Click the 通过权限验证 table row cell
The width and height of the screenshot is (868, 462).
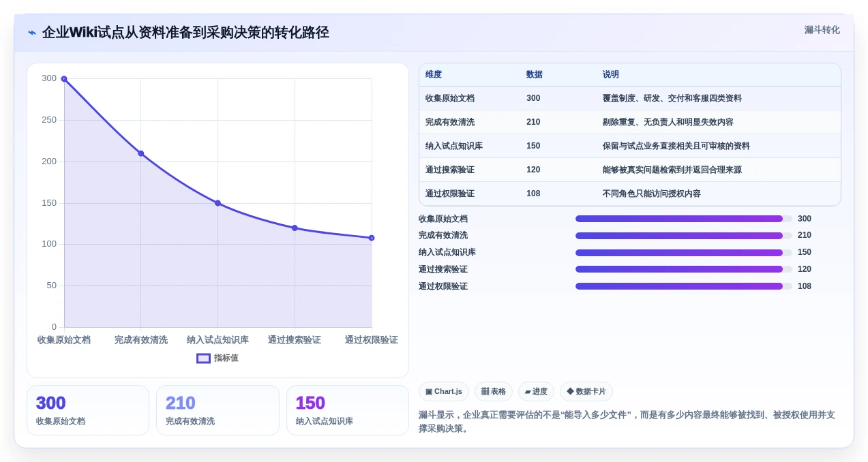(450, 194)
